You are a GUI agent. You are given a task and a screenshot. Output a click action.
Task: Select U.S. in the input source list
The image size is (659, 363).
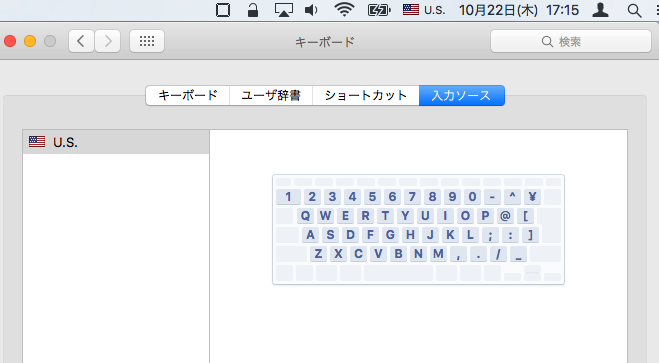tap(116, 142)
